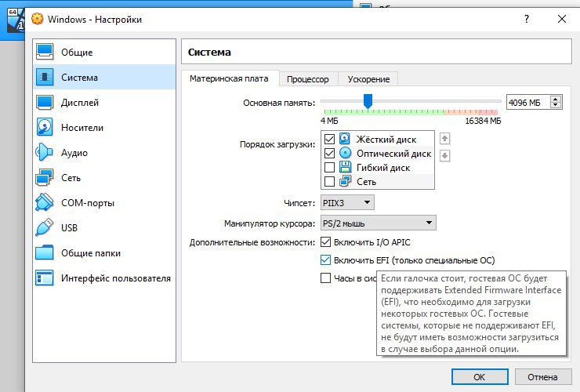The image size is (580, 392).
Task: Click the settings gear icon in title bar
Action: (x=37, y=19)
